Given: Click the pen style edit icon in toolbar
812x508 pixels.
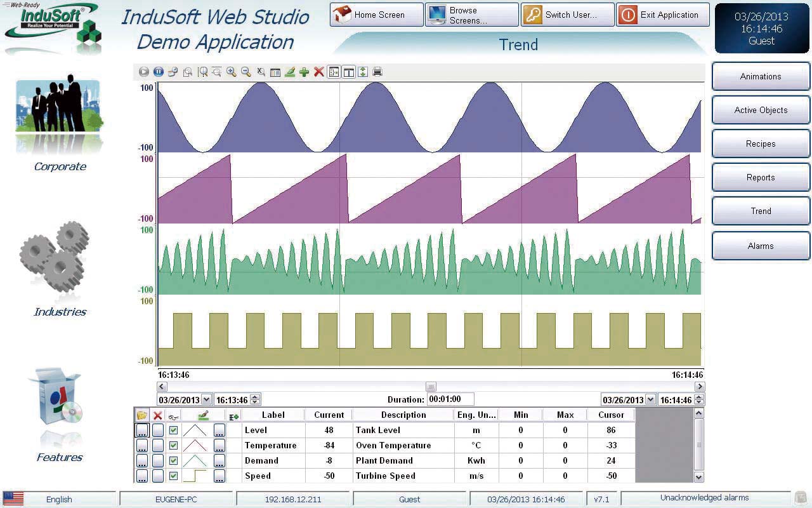Looking at the screenshot, I should point(290,72).
